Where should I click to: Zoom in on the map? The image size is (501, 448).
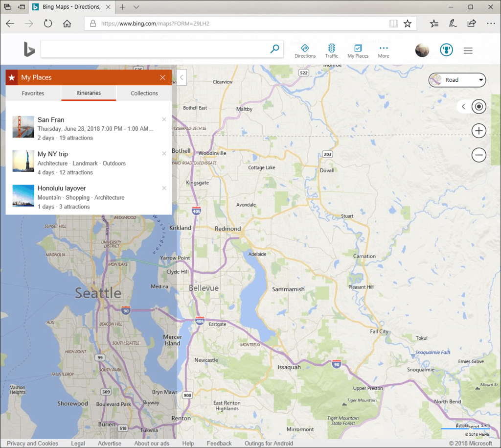[478, 131]
